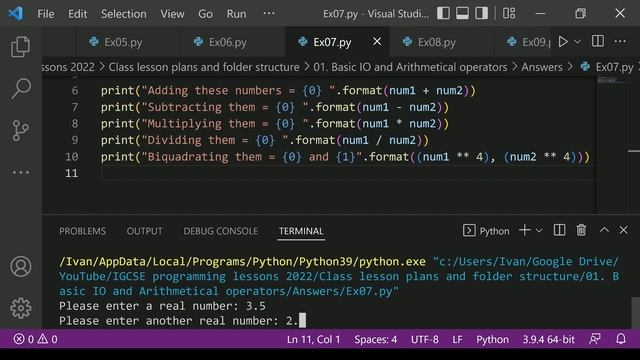This screenshot has height=360, width=640.
Task: Switch to the PROBLEMS panel tab
Action: point(82,231)
